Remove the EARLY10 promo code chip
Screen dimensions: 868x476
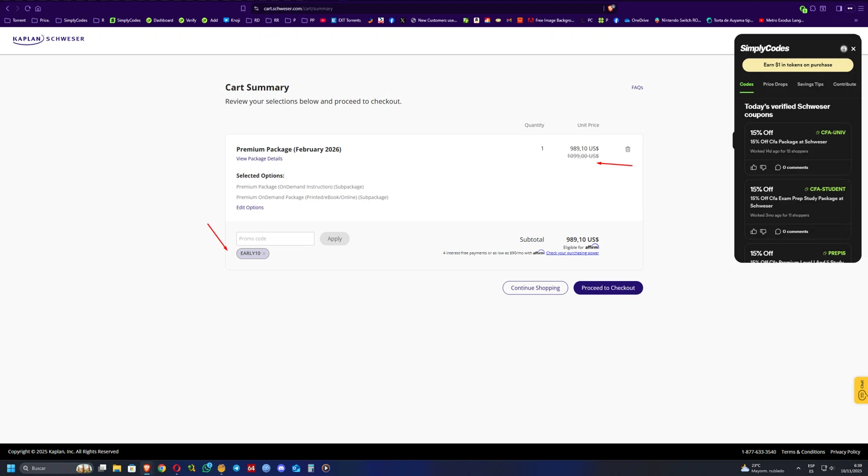[x=264, y=253]
